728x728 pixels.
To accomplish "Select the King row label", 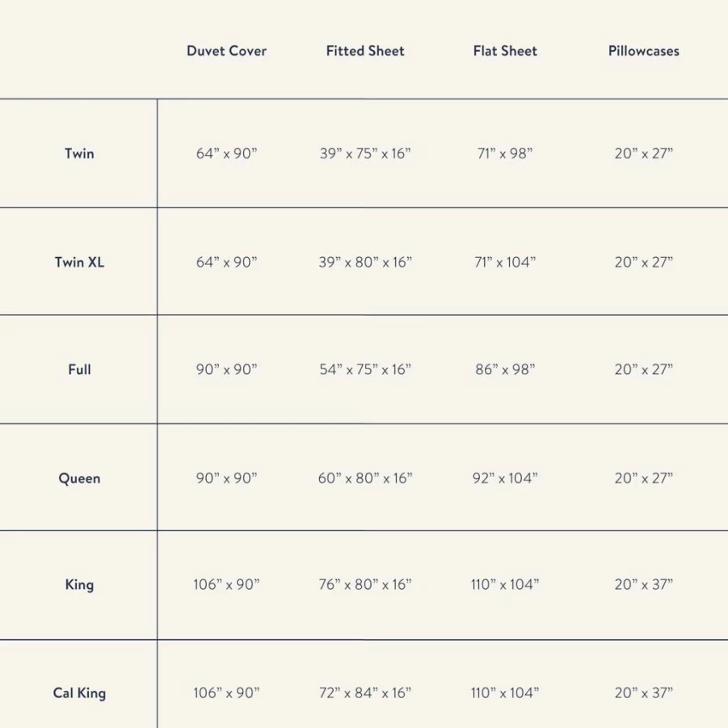I will pyautogui.click(x=79, y=584).
